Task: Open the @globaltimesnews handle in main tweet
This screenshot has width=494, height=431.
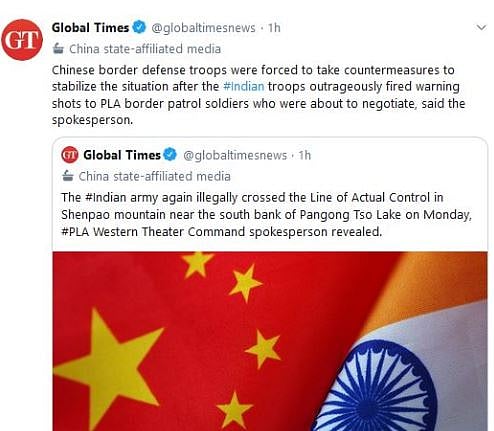Action: pos(203,28)
